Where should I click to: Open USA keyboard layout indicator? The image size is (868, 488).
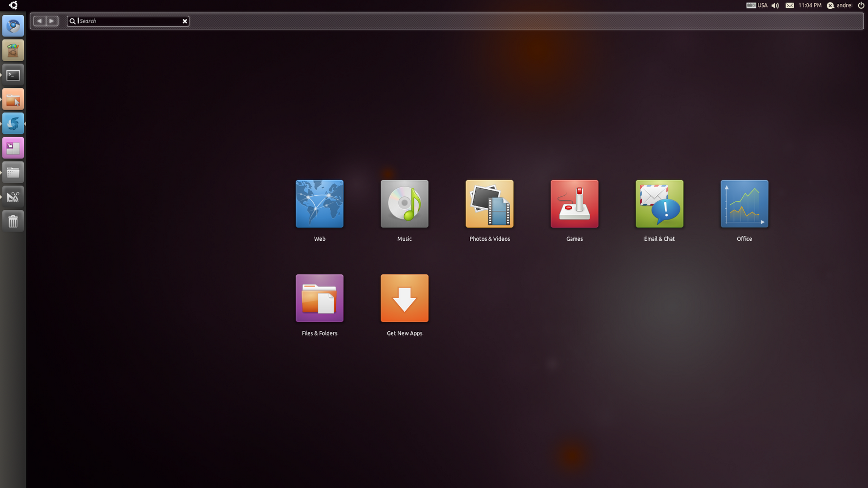(757, 5)
